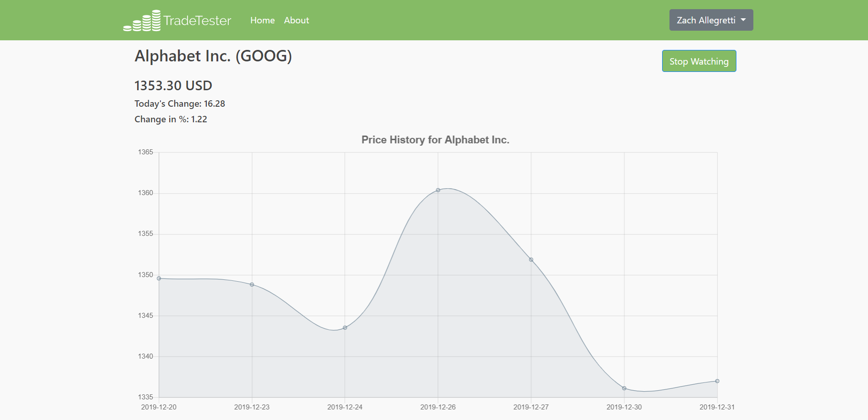Select the 2019-12-26 peak data point

[x=438, y=190]
